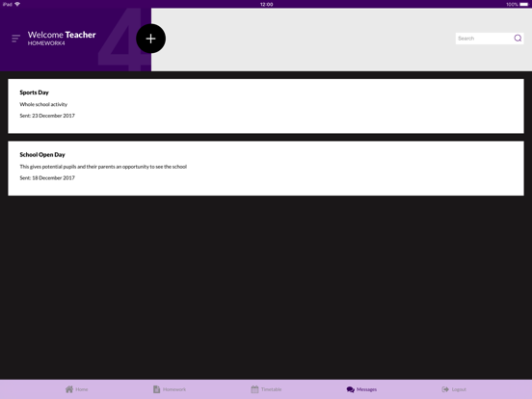Choose the Logout tab label
This screenshot has width=532, height=399.
[x=459, y=389]
